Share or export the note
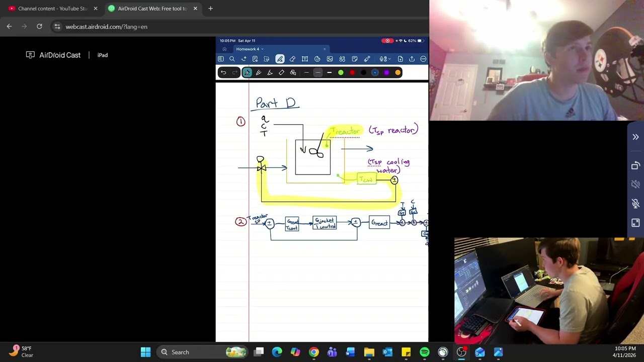Image resolution: width=644 pixels, height=362 pixels. [412, 59]
